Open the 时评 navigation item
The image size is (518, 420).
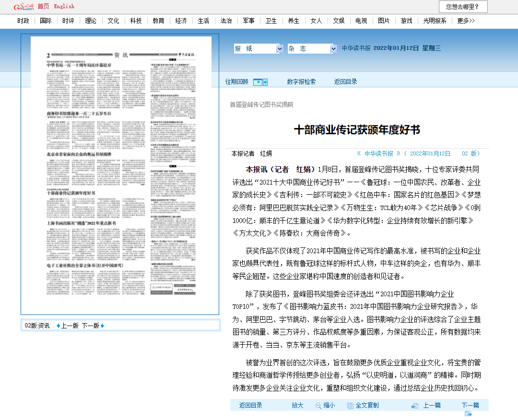coord(69,21)
